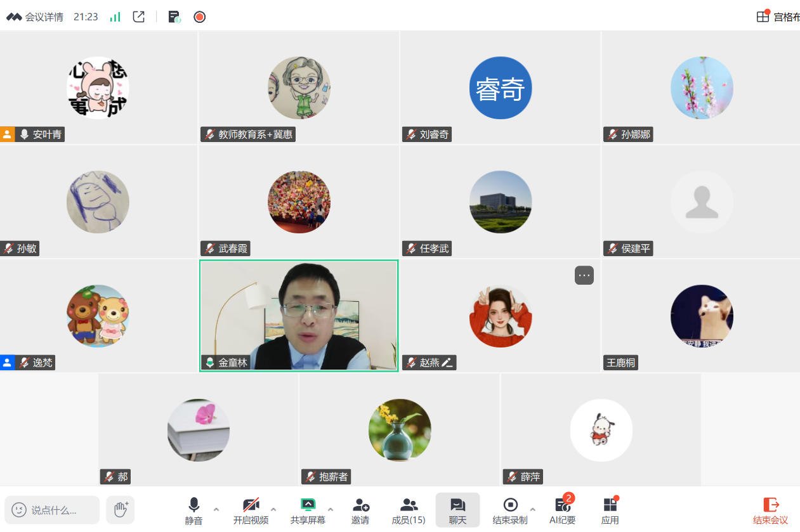This screenshot has width=800, height=532.
Task: Open the 应用 apps panel
Action: tap(610, 511)
